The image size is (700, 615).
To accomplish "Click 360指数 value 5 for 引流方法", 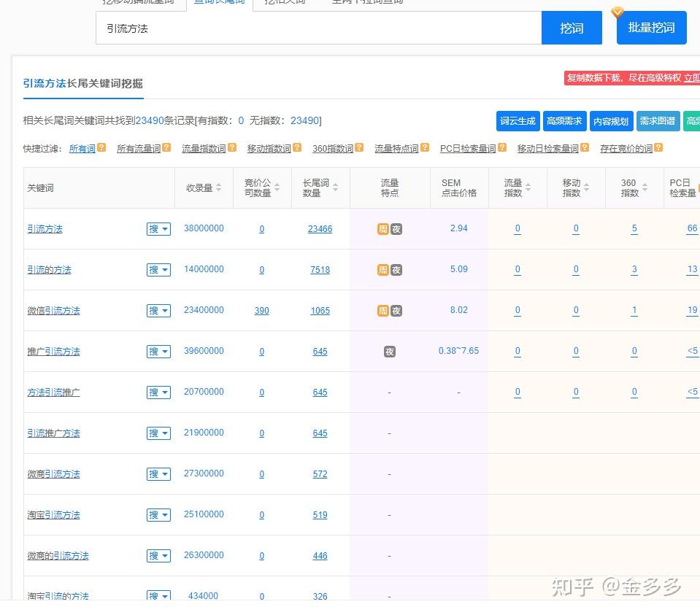I will point(634,228).
